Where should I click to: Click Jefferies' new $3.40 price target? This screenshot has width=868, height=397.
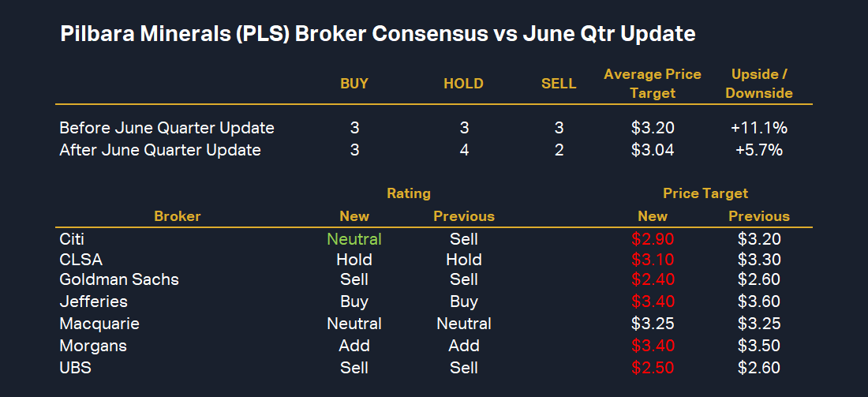tap(653, 301)
